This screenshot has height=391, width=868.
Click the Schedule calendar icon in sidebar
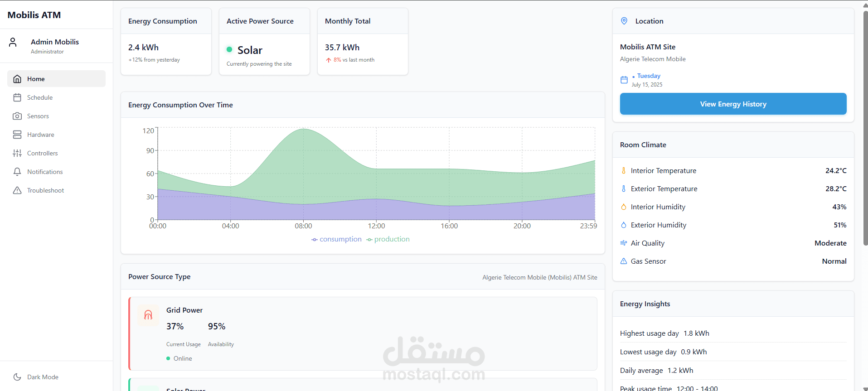[x=17, y=97]
